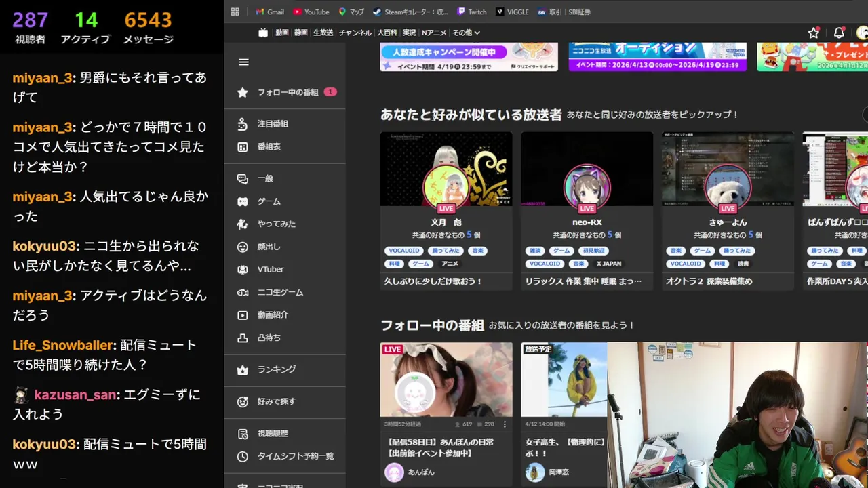Click the Niconico TV logo icon

(x=263, y=33)
